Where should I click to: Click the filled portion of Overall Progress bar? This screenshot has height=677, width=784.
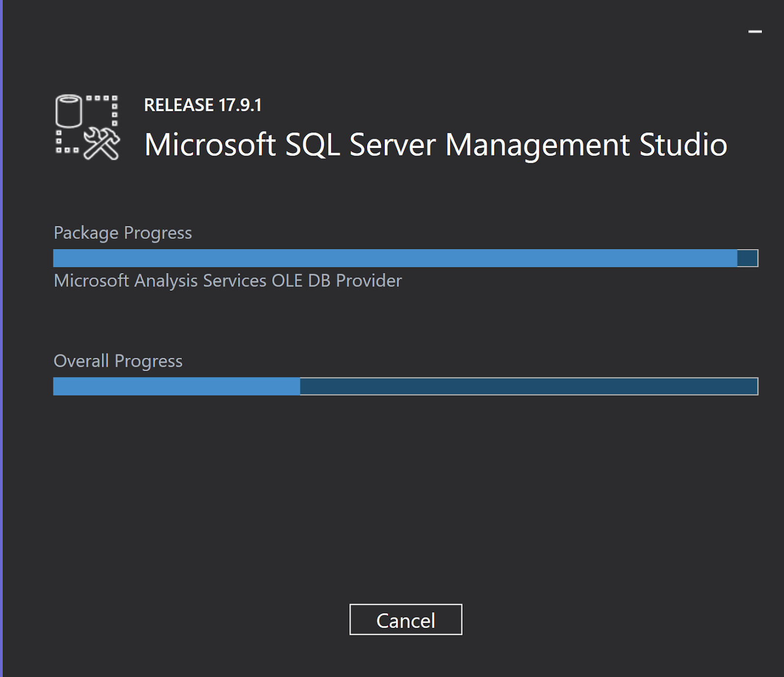click(176, 386)
